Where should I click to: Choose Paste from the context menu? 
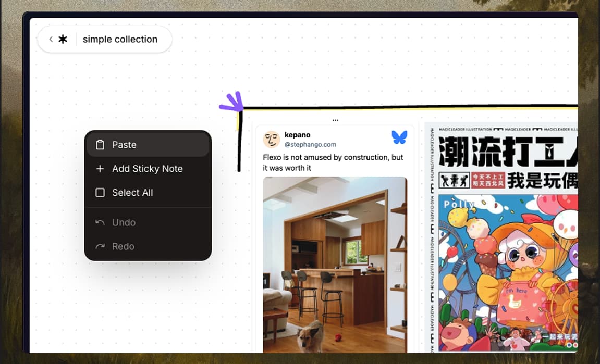tap(124, 144)
